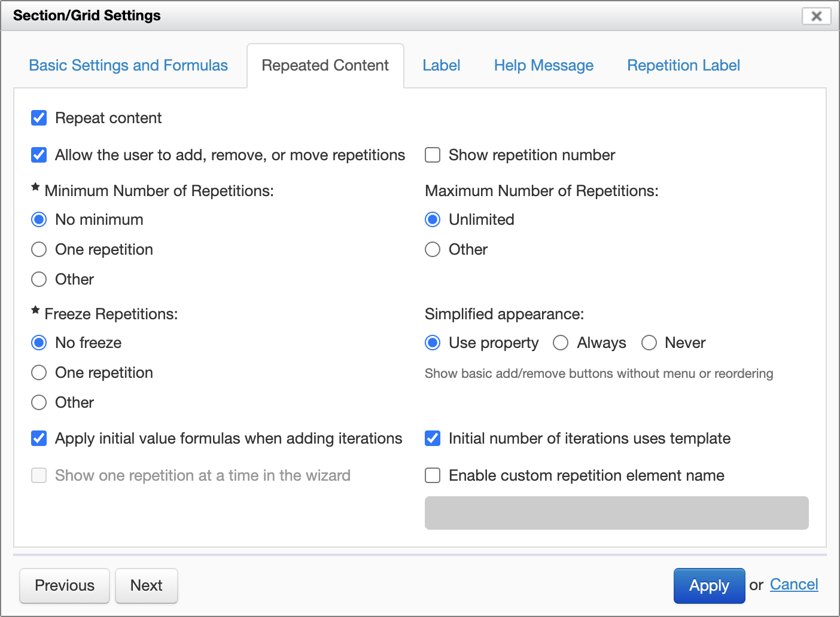Switch to Basic Settings and Formulas tab
This screenshot has width=840, height=617.
tap(128, 65)
